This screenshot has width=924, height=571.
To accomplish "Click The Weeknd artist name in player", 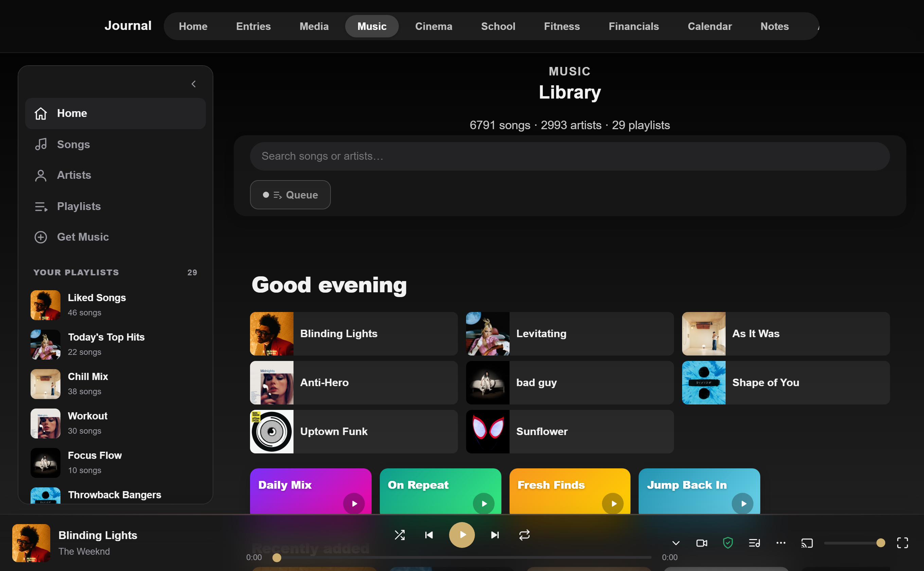I will click(x=84, y=551).
